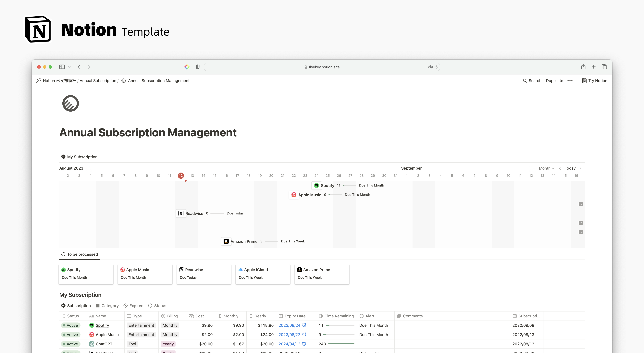Click the topmost off-screen item arrow in timeline
Viewport: 644px width, 353px height.
point(580,204)
